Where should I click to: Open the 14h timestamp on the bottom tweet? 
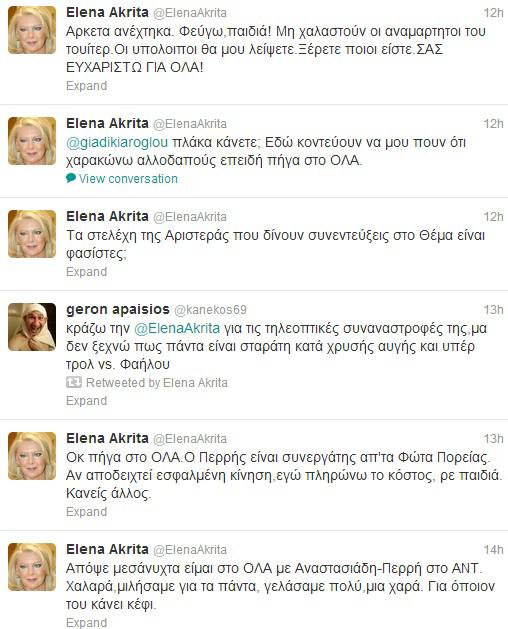[x=493, y=550]
